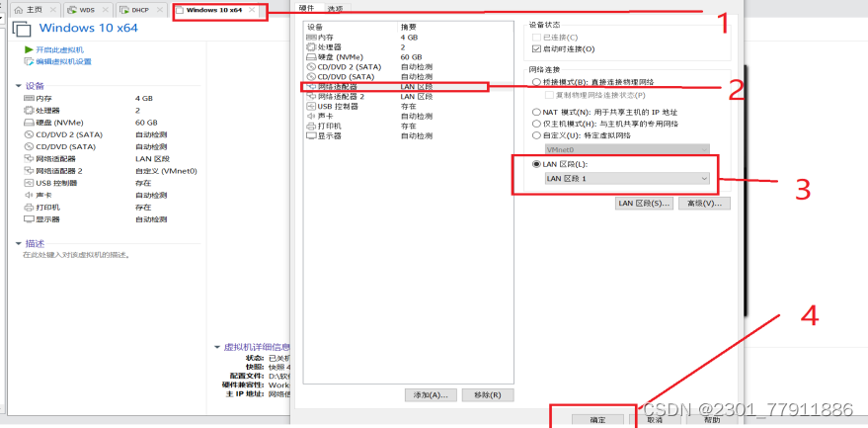Click the 开启此虚拟机 link
The image size is (868, 428).
pos(60,49)
